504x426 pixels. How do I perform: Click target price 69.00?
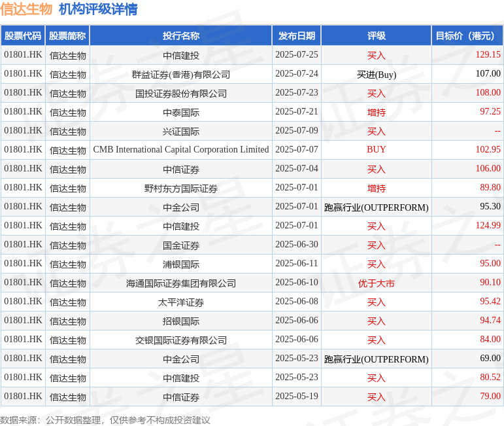(490, 358)
